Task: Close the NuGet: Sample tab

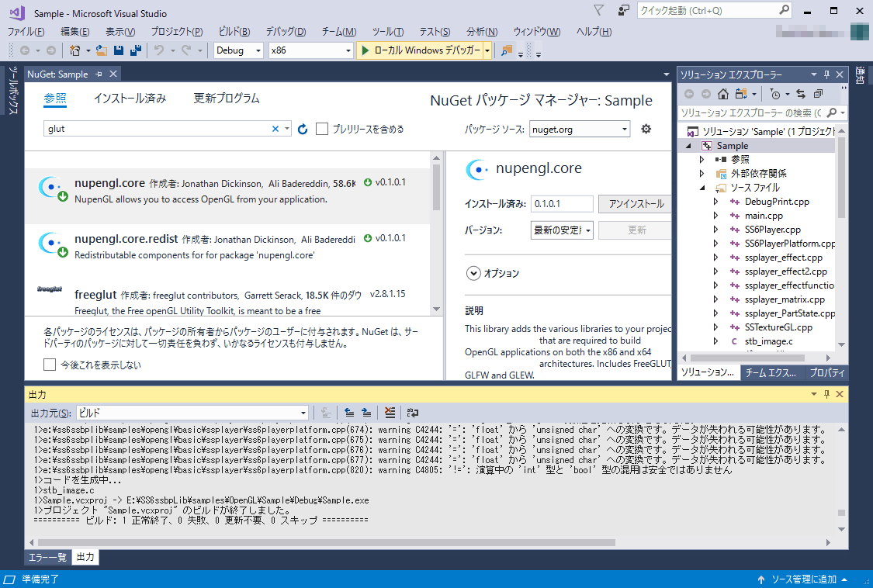Action: (113, 74)
